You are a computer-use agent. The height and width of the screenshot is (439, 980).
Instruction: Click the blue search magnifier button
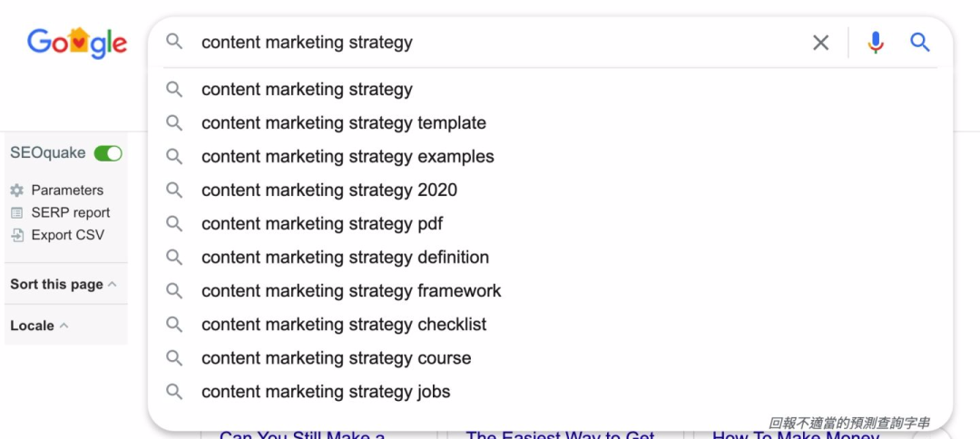click(920, 43)
